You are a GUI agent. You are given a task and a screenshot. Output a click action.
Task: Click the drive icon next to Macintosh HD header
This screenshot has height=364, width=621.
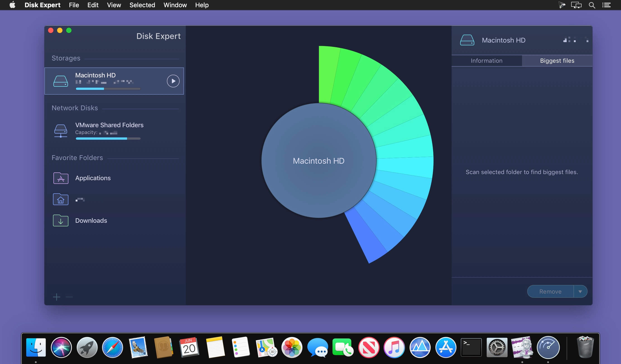click(467, 40)
